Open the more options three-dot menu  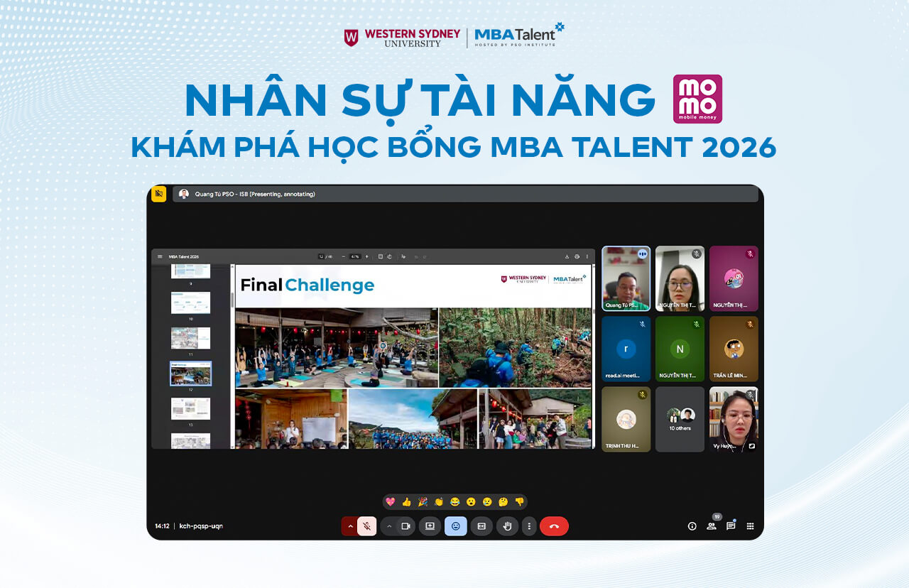(528, 526)
